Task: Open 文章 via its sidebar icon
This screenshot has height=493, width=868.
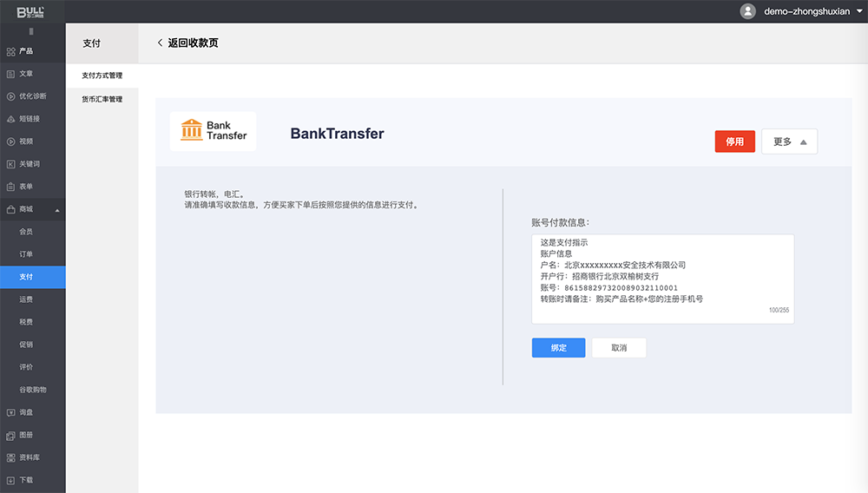Action: click(10, 74)
